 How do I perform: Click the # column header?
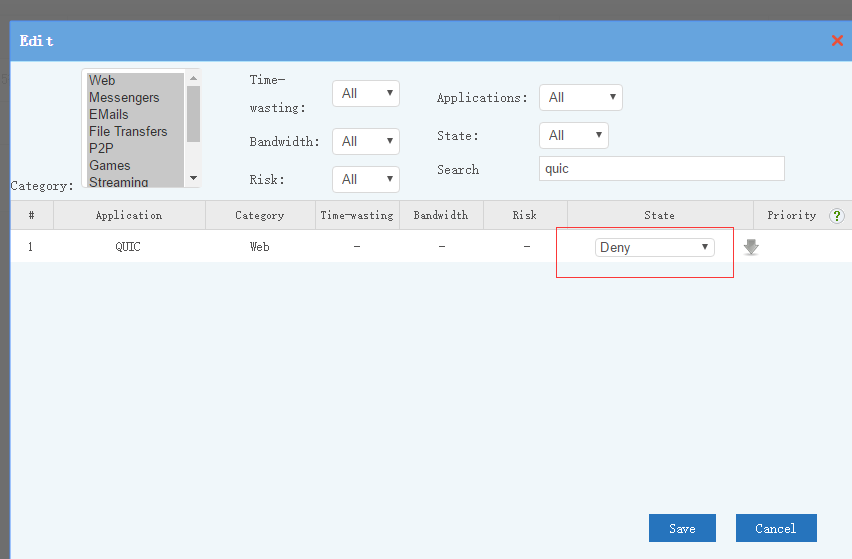[x=32, y=215]
